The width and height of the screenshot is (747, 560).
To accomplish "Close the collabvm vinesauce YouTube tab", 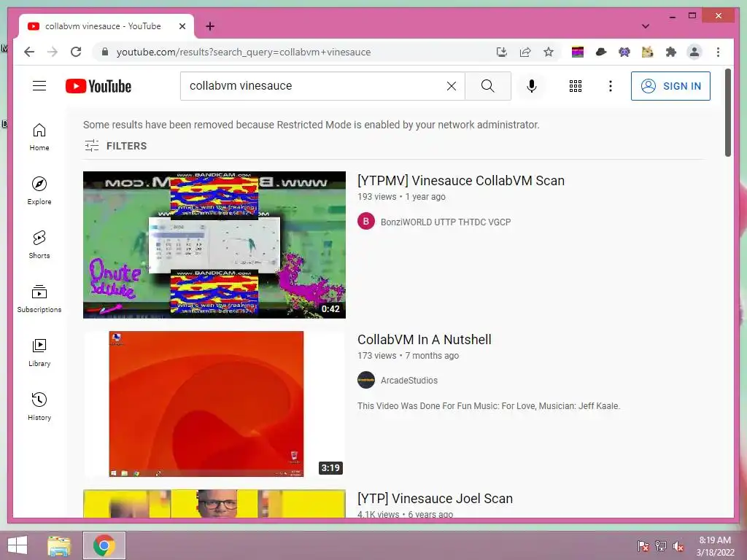I will pyautogui.click(x=182, y=26).
